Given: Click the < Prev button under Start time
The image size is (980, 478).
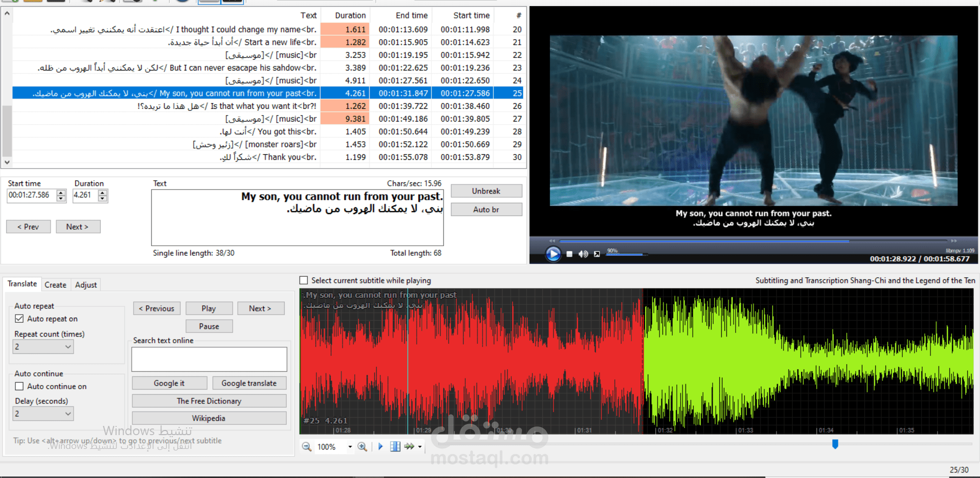Looking at the screenshot, I should [x=28, y=227].
